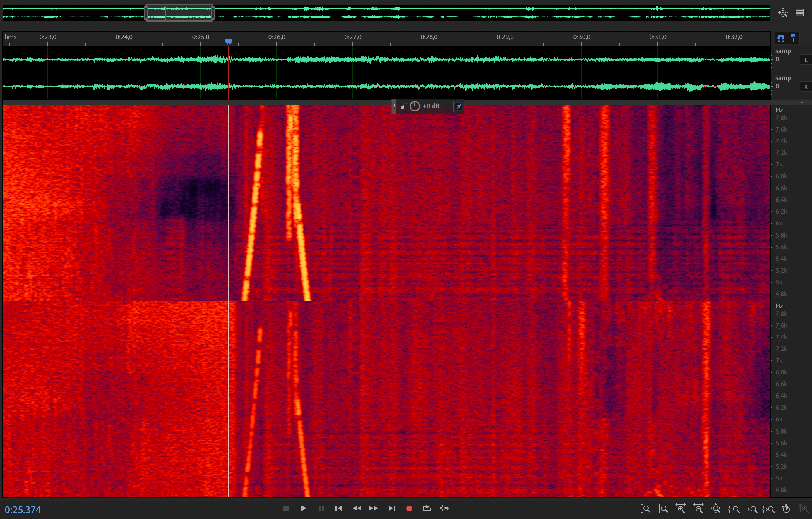Zoom out full on all axes
Screen dimensions: 812x519
click(x=716, y=509)
